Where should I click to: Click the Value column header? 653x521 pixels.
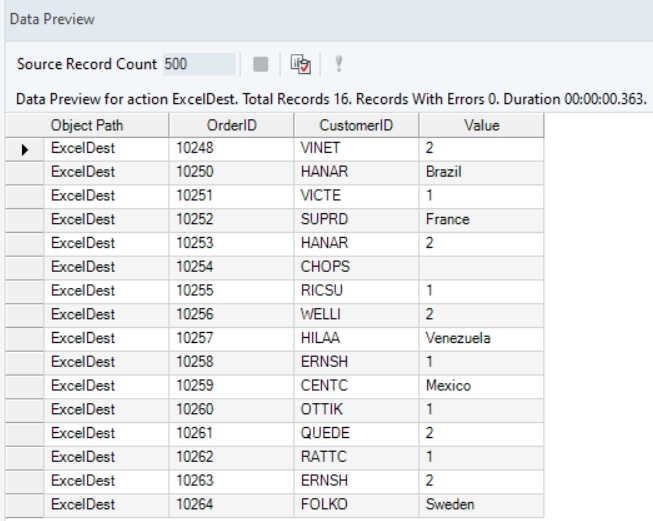[481, 127]
